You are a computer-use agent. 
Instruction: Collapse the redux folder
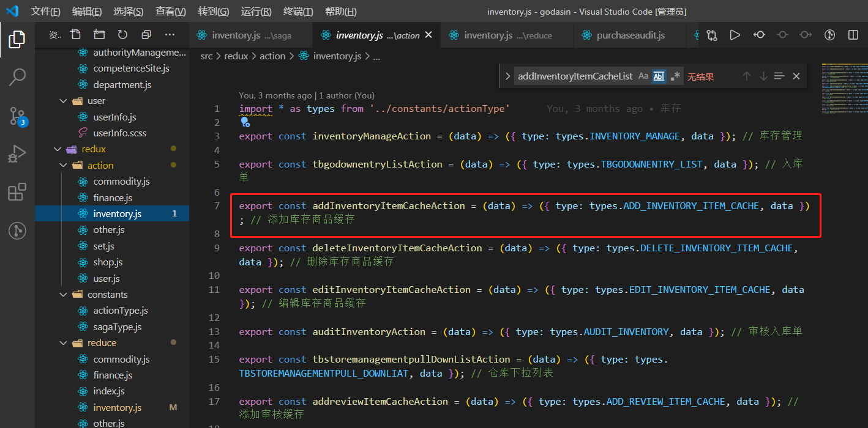(58, 149)
